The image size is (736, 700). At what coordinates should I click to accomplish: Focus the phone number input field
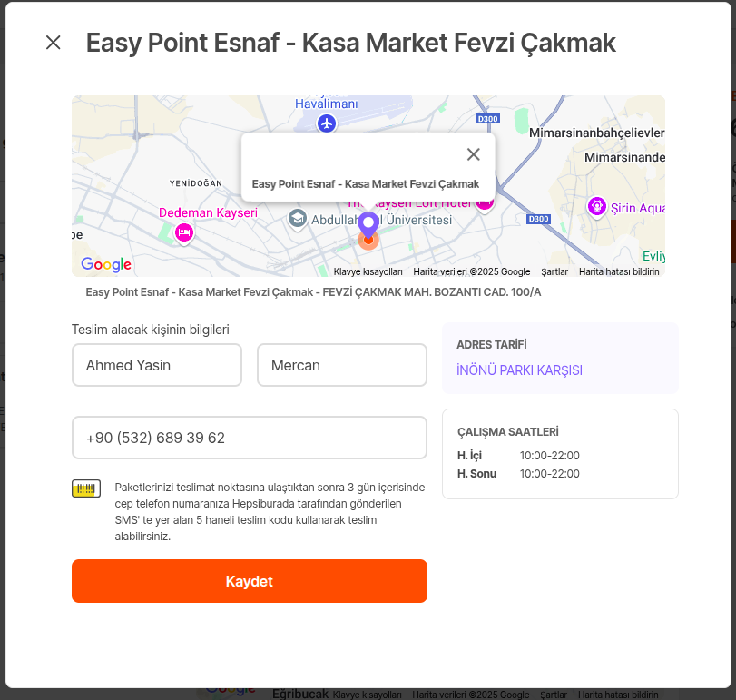click(x=250, y=438)
